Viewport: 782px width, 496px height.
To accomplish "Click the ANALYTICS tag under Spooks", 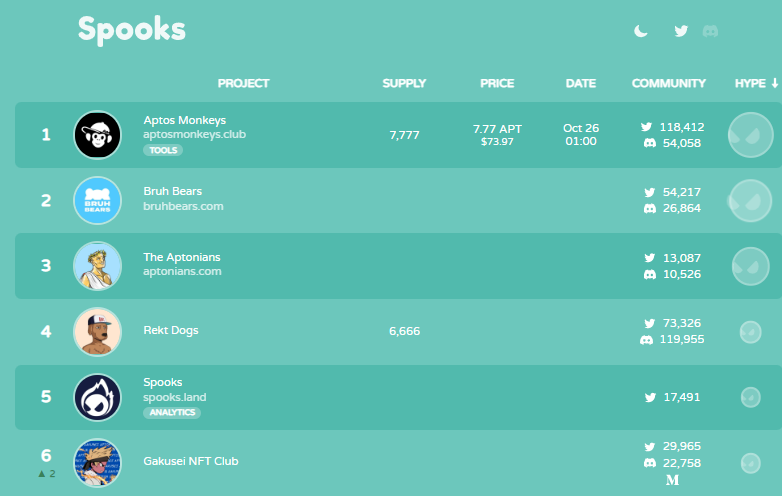I will click(x=172, y=413).
